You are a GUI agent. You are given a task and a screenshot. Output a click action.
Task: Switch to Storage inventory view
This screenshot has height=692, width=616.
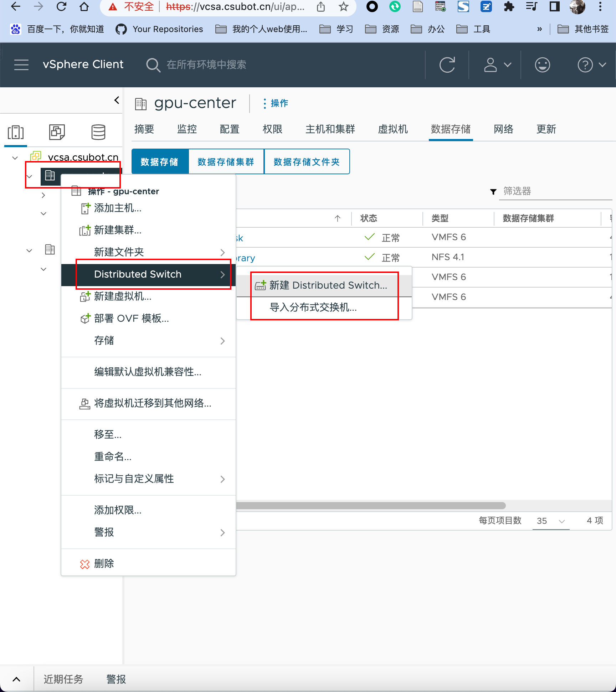(98, 132)
